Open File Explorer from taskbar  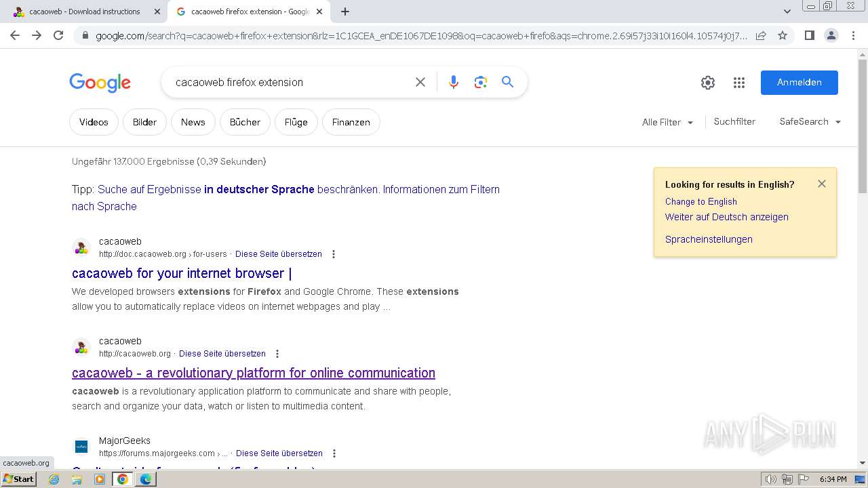(77, 479)
